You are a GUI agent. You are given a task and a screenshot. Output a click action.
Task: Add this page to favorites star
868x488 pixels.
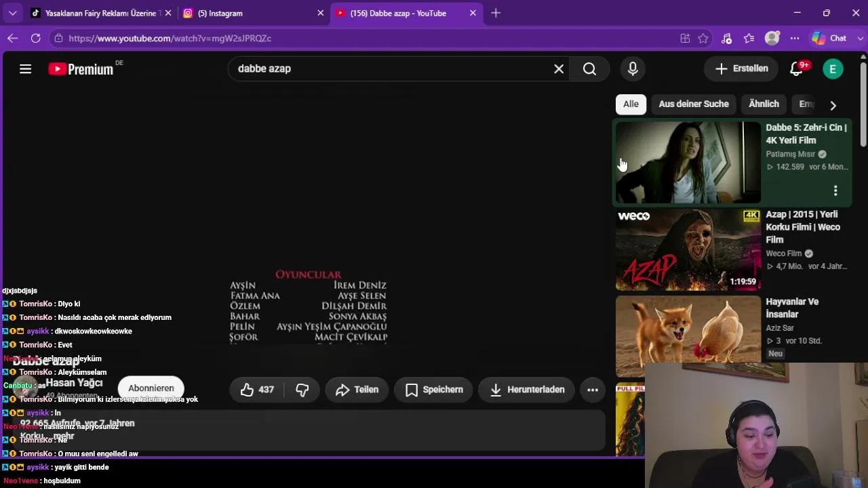[x=703, y=38]
